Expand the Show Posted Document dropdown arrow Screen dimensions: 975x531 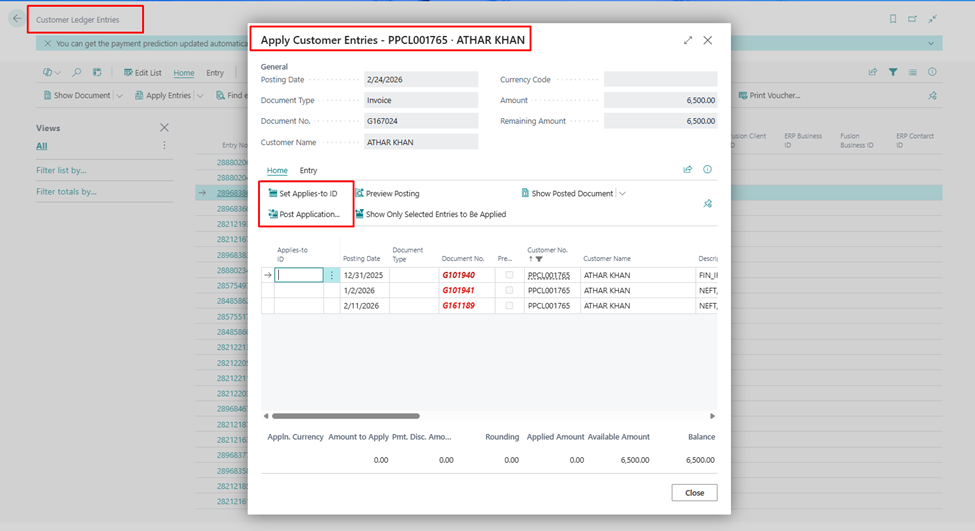[x=623, y=193]
